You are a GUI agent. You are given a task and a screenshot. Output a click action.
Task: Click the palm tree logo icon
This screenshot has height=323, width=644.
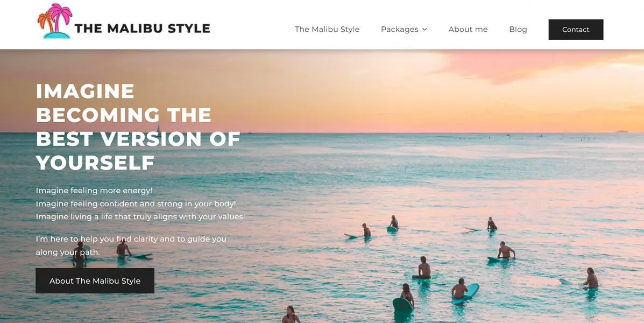pyautogui.click(x=55, y=21)
